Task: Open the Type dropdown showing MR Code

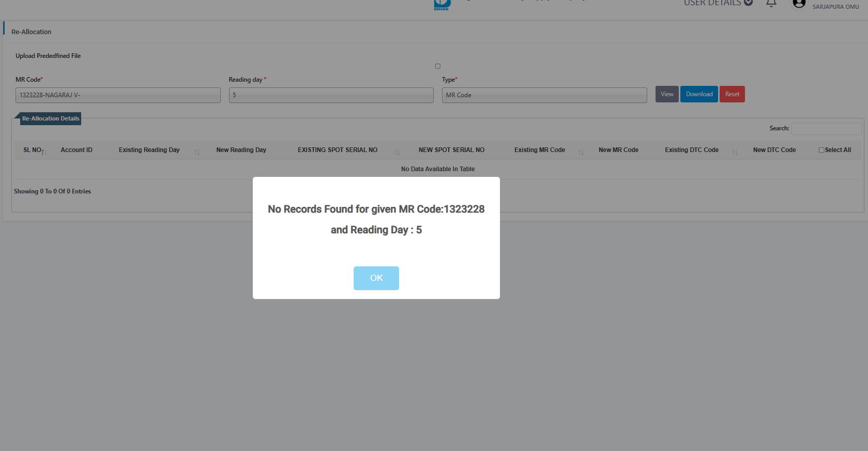Action: coord(544,95)
